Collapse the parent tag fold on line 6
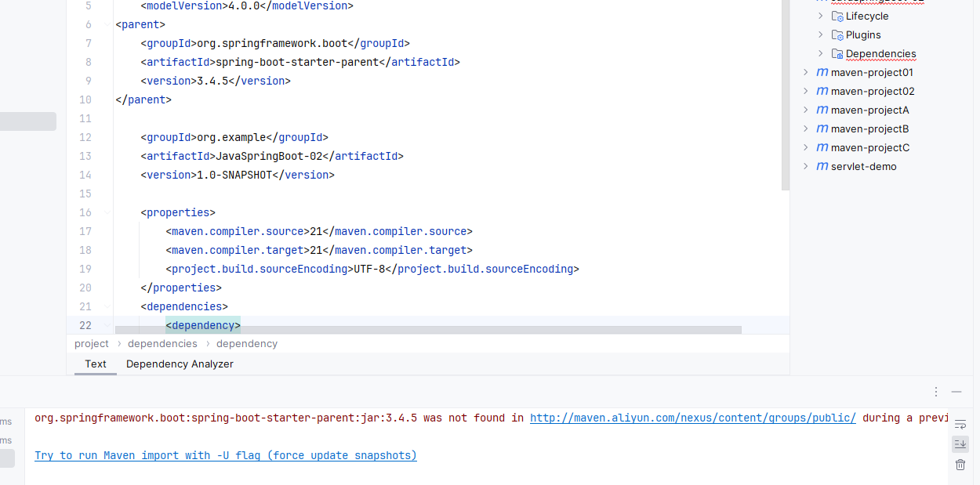 107,24
